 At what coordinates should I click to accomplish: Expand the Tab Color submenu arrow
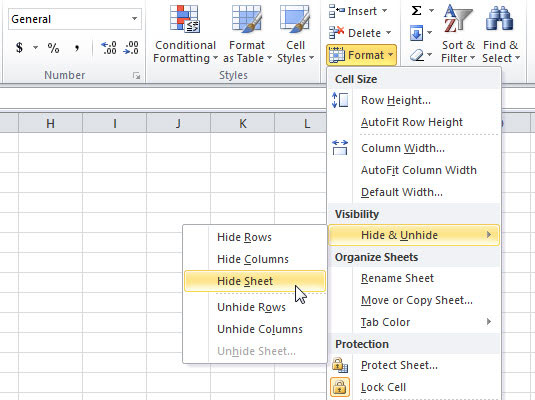[489, 322]
